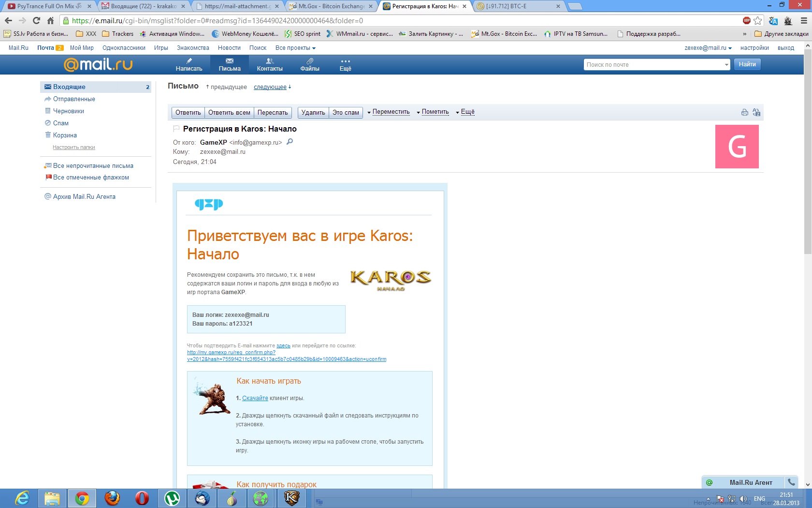This screenshot has height=508, width=812.
Task: Bookmark page with star icon
Action: click(x=758, y=21)
